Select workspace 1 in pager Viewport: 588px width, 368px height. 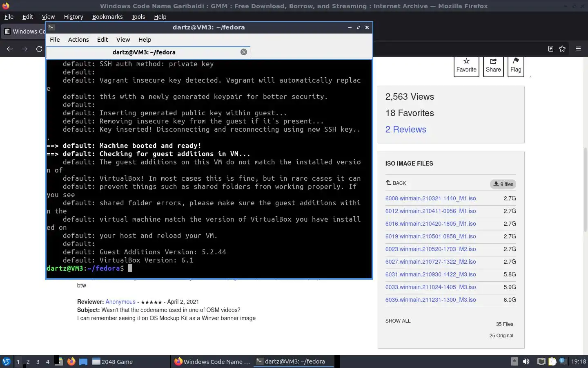(x=18, y=361)
